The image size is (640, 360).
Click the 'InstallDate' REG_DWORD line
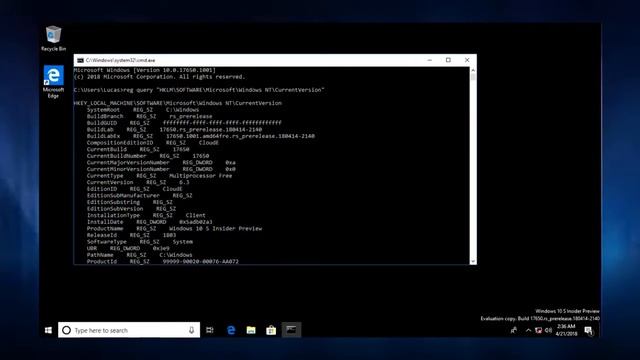(149, 222)
